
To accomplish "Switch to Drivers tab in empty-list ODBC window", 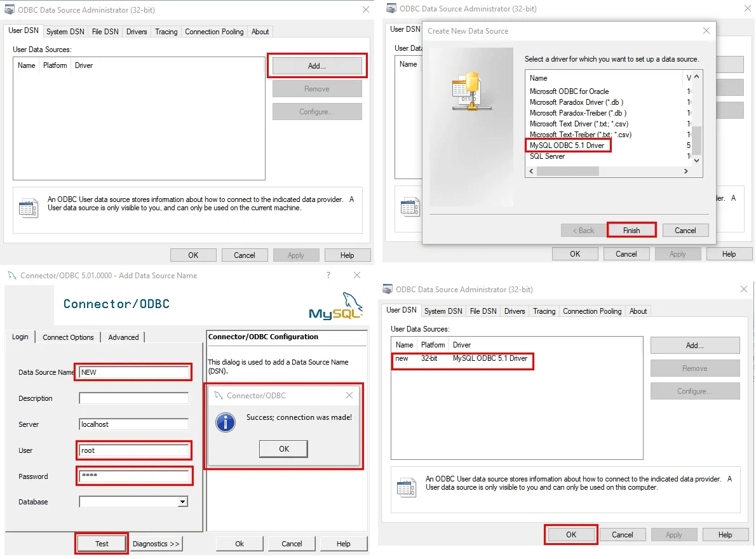I will (137, 32).
